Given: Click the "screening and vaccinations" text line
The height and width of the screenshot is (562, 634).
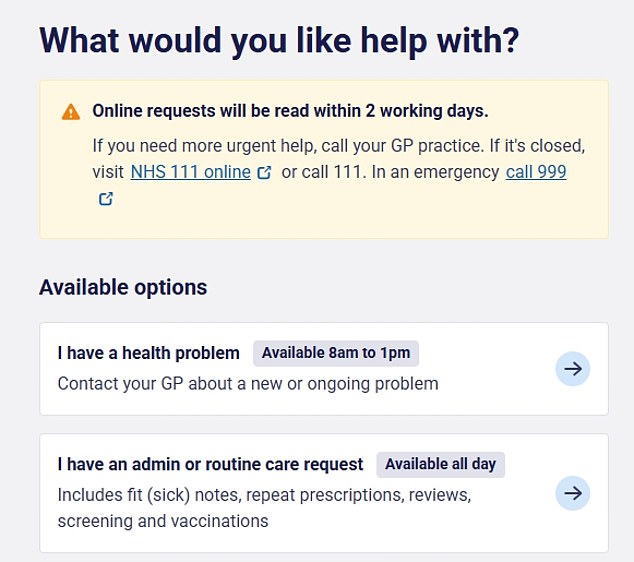Looking at the screenshot, I should 163,521.
